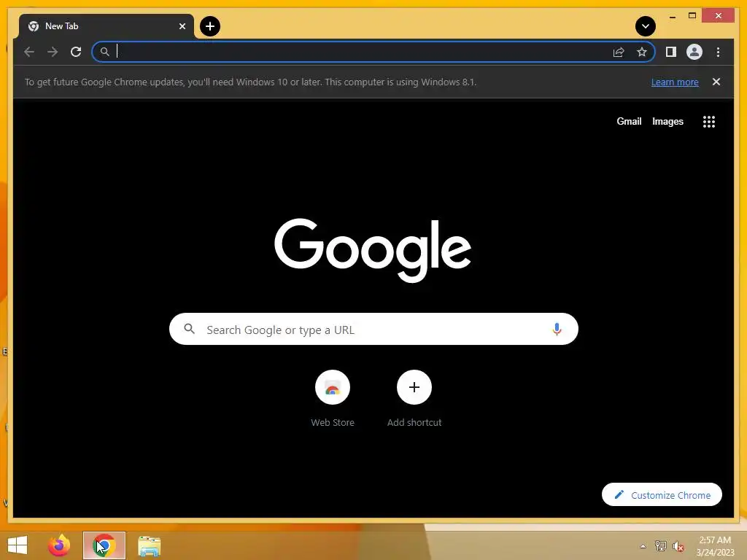This screenshot has height=560, width=747.
Task: Open the profile avatar icon
Action: pyautogui.click(x=694, y=52)
